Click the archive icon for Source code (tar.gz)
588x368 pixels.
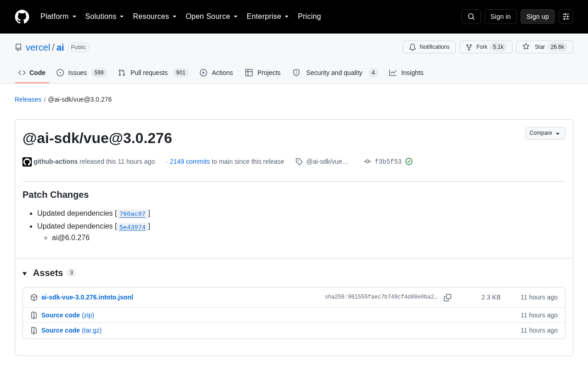[34, 331]
